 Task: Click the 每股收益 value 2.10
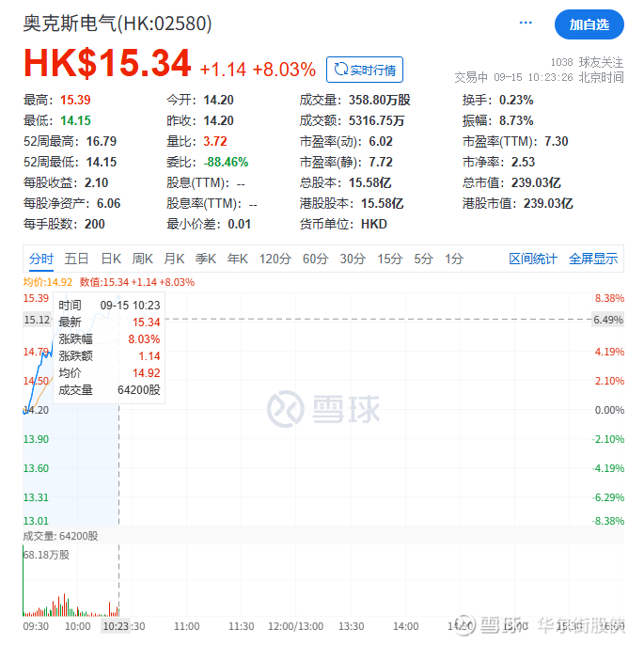(96, 182)
